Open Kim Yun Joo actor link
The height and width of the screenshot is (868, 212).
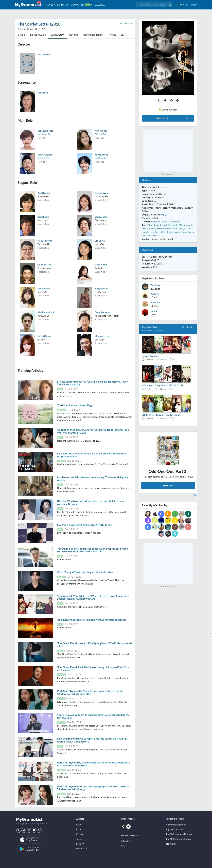(x=101, y=131)
